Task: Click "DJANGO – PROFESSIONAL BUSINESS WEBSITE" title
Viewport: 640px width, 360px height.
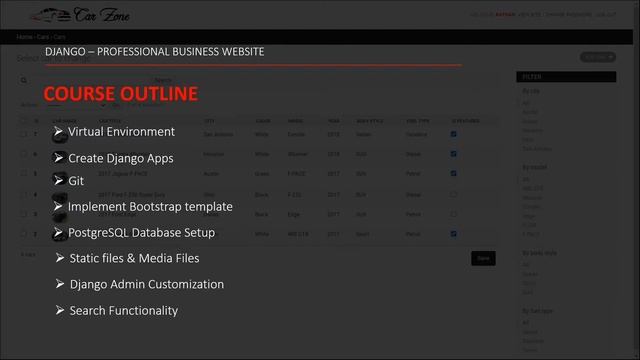Action: [x=155, y=52]
